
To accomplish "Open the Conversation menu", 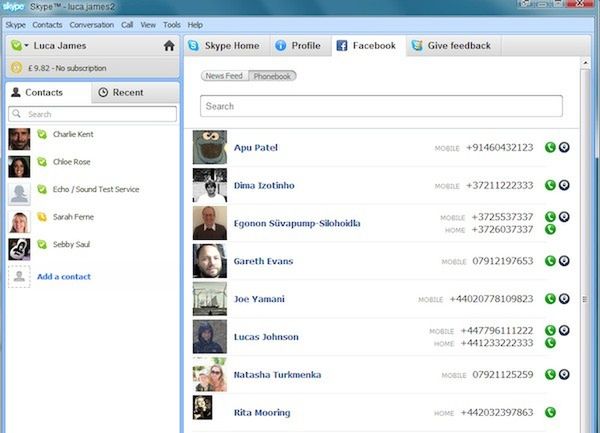I will 91,25.
